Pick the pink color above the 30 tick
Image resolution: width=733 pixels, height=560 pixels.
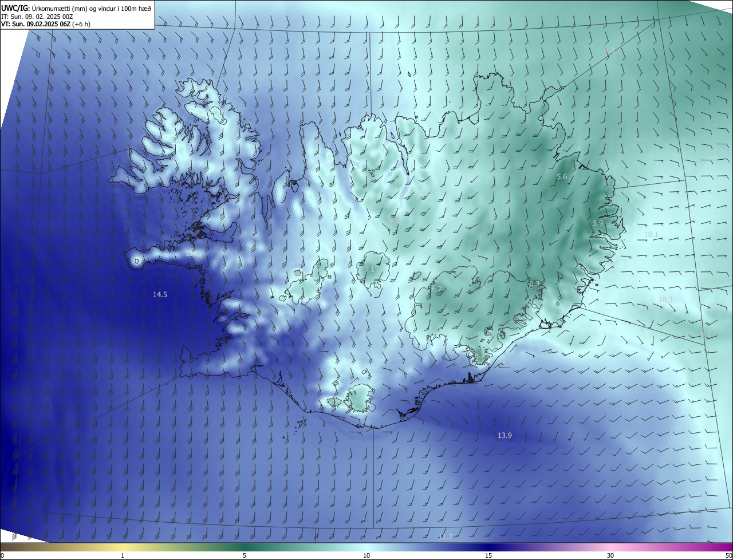click(x=610, y=547)
